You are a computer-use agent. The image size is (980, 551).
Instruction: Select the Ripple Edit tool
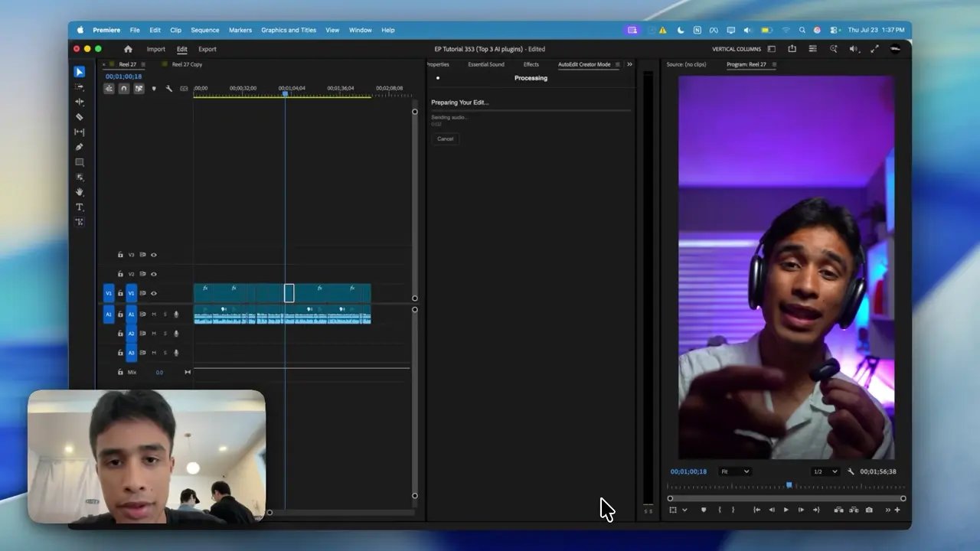[x=79, y=102]
